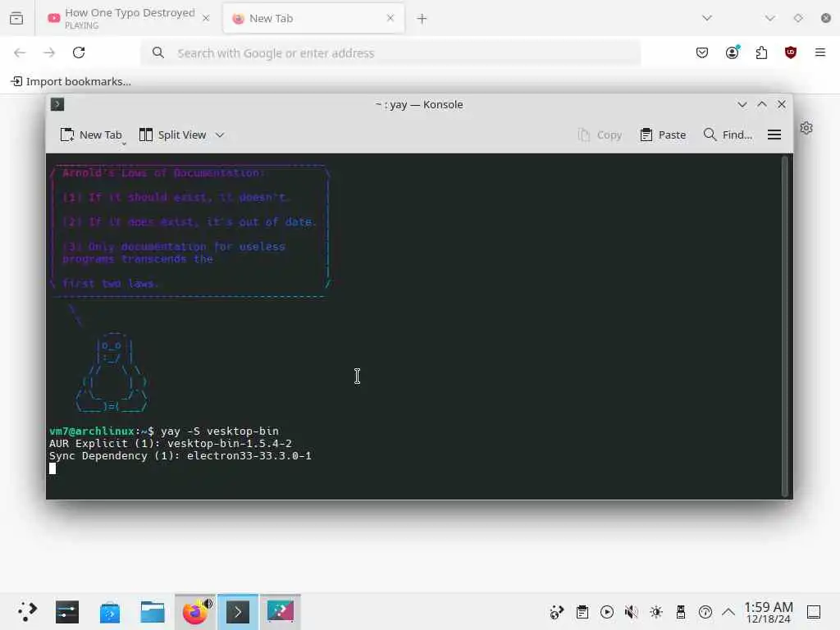Open the list all tabs dropdown
Image resolution: width=840 pixels, height=630 pixels.
707,18
